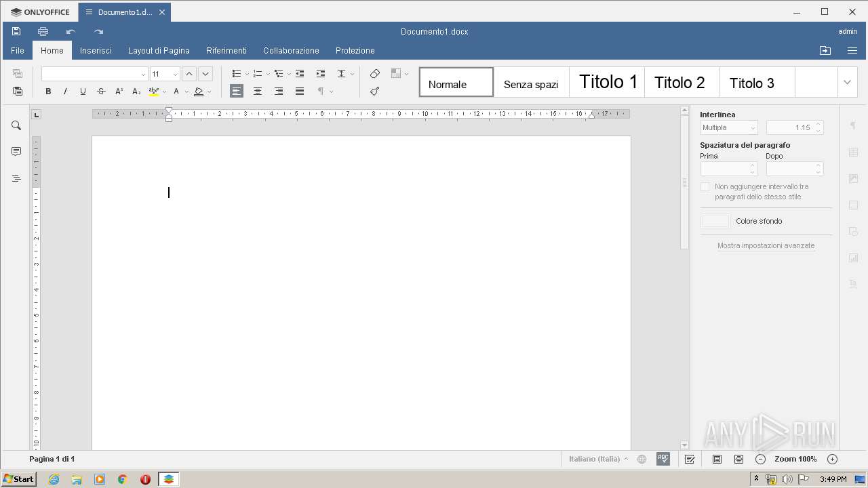Viewport: 868px width, 488px height.
Task: Click the nonprinting characters icon
Action: click(321, 91)
